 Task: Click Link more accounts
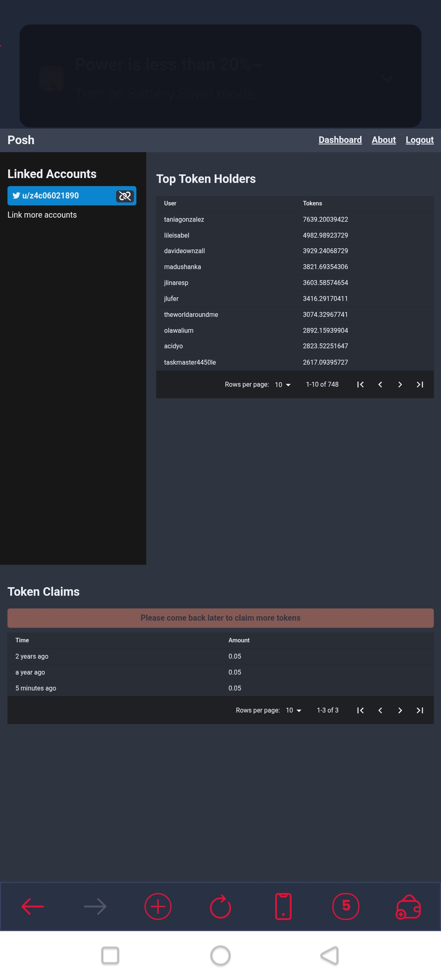pos(42,215)
